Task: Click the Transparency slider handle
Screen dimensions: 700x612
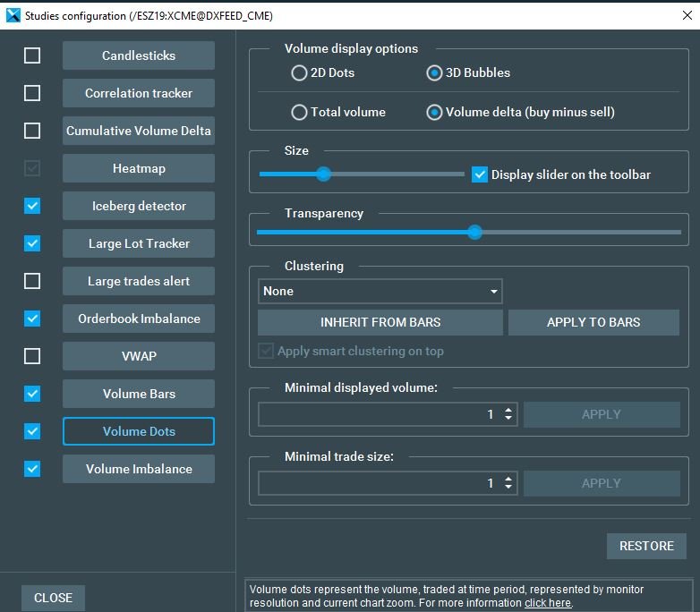Action: 475,232
